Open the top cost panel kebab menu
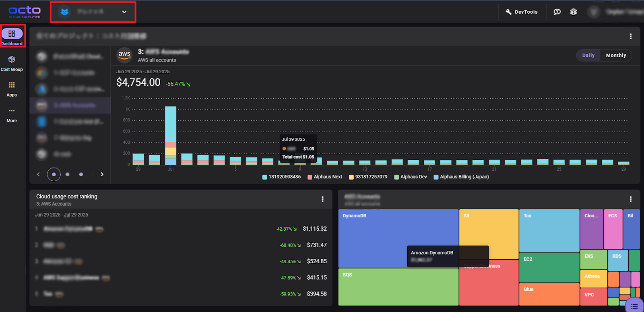The height and width of the screenshot is (312, 644). click(x=631, y=36)
